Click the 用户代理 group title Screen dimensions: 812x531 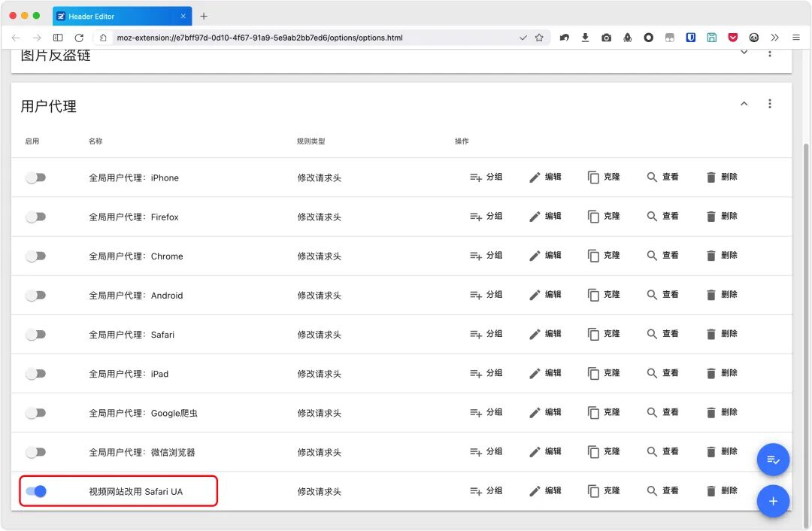pyautogui.click(x=49, y=106)
